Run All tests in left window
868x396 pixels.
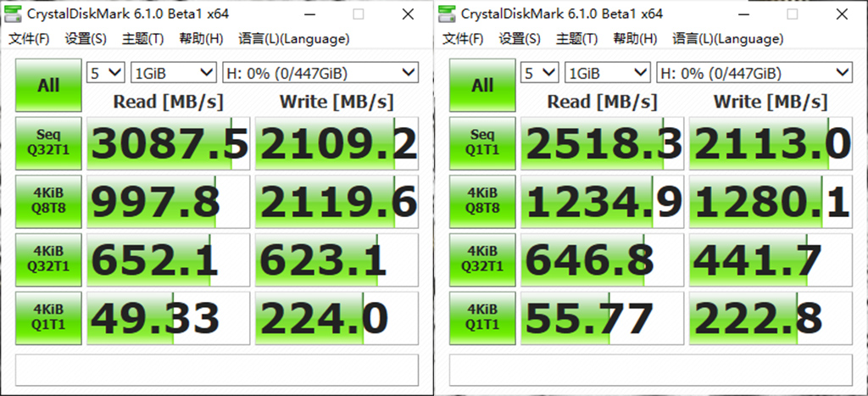coord(48,86)
